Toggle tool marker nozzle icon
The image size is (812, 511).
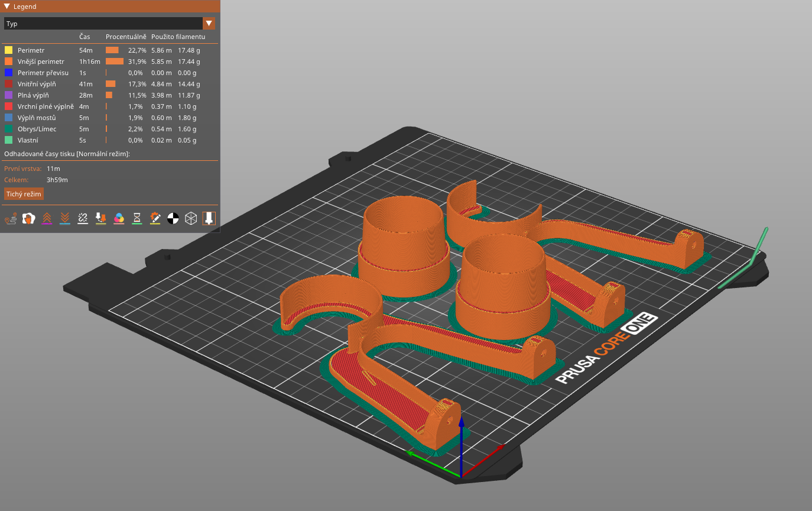point(209,218)
